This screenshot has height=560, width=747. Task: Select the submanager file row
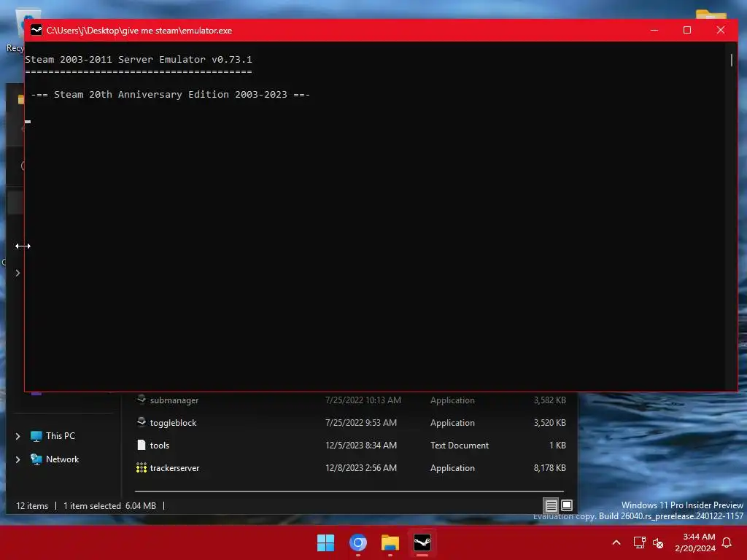click(351, 400)
